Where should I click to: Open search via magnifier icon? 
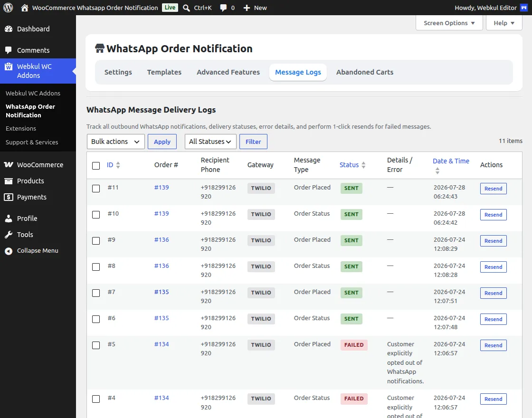click(186, 8)
